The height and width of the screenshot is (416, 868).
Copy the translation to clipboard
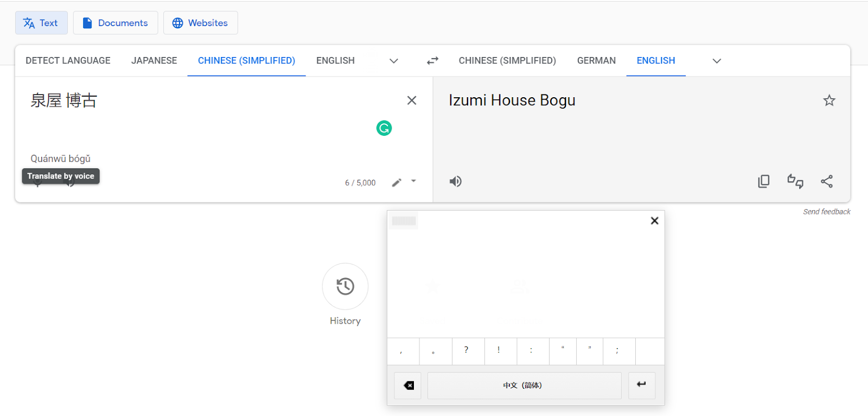pos(764,181)
